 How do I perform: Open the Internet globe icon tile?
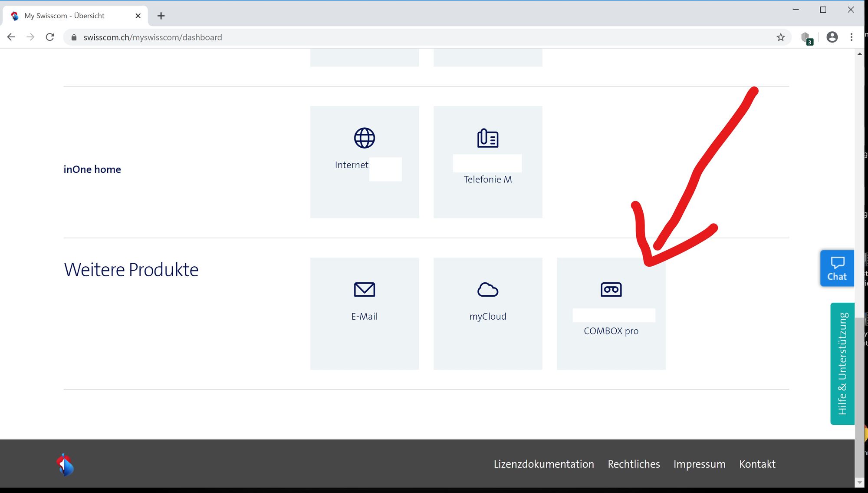pos(364,162)
